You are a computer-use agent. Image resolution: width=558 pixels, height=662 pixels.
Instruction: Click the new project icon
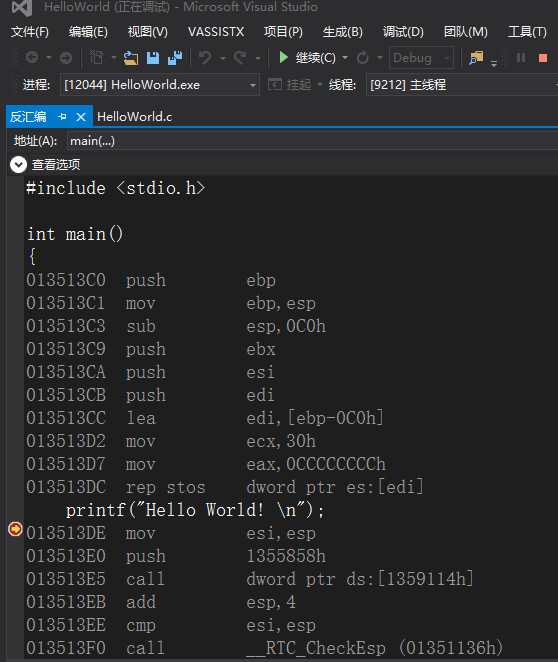(x=96, y=57)
